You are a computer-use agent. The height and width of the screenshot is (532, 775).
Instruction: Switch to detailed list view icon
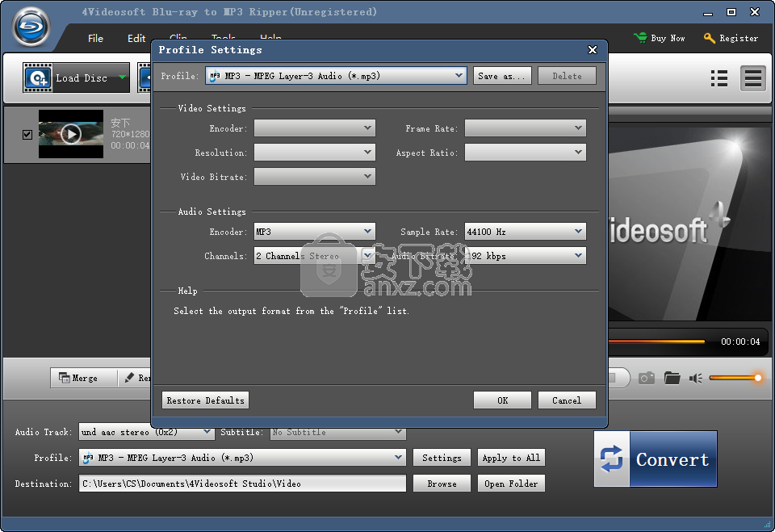(x=719, y=78)
